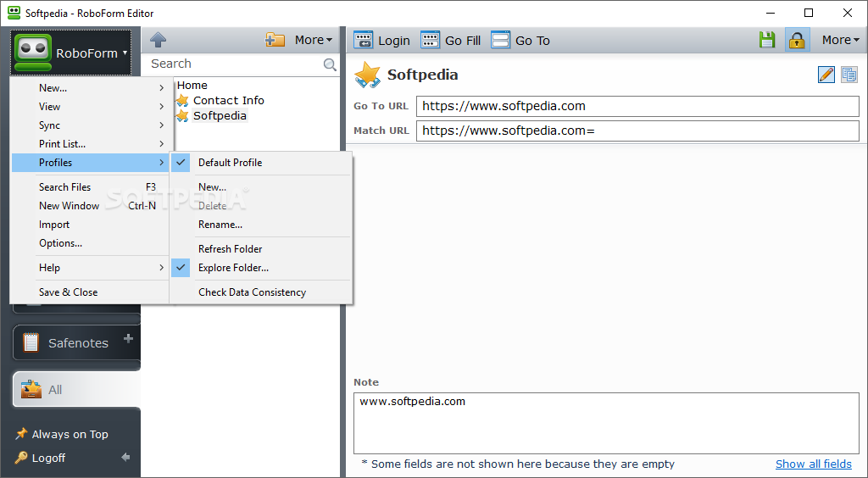868x478 pixels.
Task: Click the Go To URL field
Action: click(637, 106)
